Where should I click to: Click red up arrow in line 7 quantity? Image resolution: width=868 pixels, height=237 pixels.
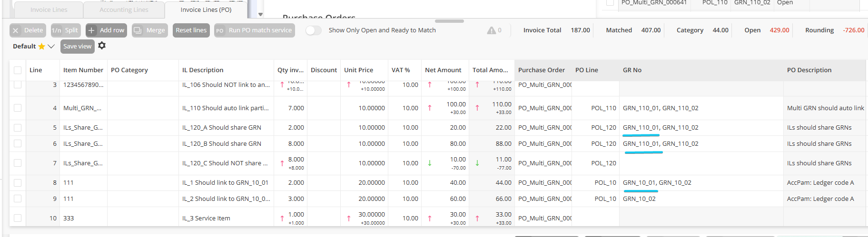tap(282, 163)
